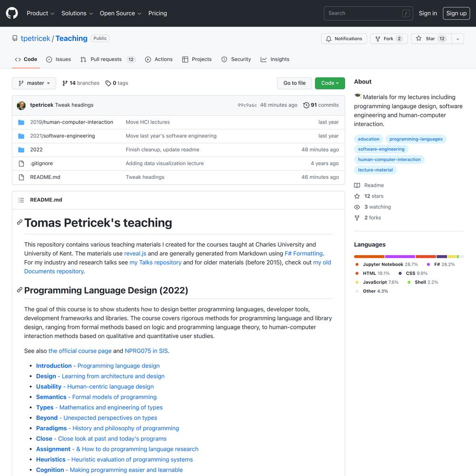This screenshot has height=476, width=476.
Task: Open the 91 commits history link
Action: 321,105
